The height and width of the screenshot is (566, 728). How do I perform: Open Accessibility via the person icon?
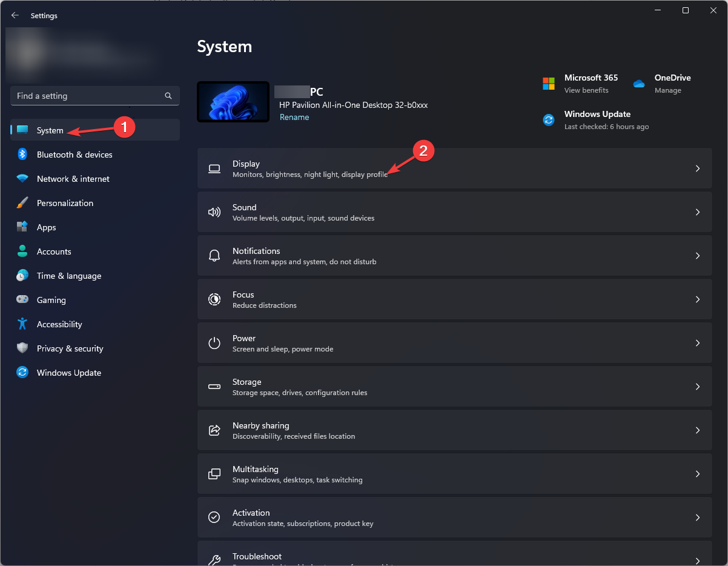click(x=22, y=324)
